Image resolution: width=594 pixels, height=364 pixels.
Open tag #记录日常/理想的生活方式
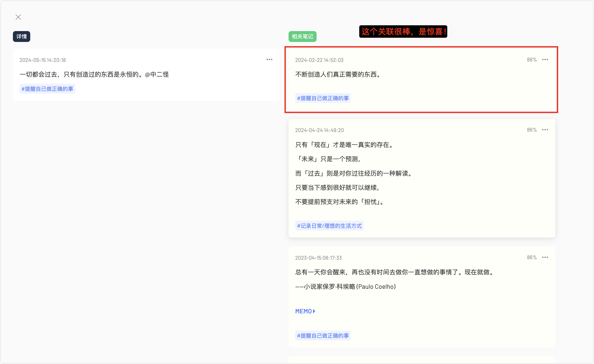click(329, 226)
